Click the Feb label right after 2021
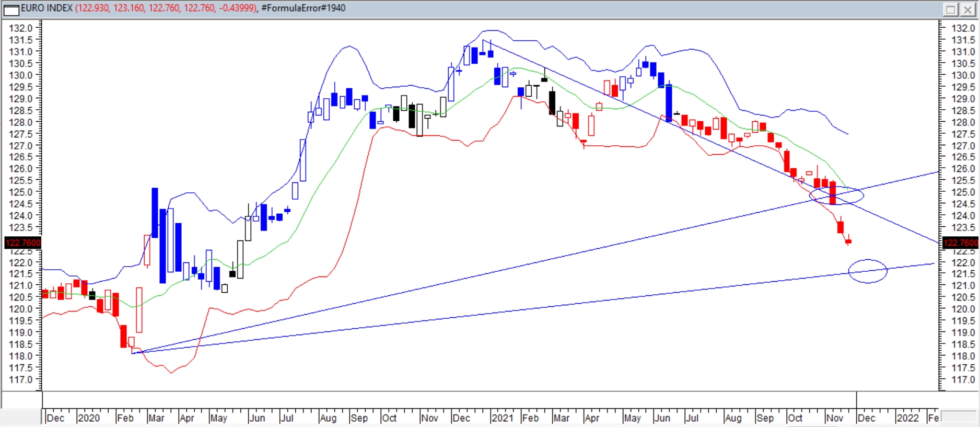This screenshot has width=980, height=427. pyautogui.click(x=530, y=418)
